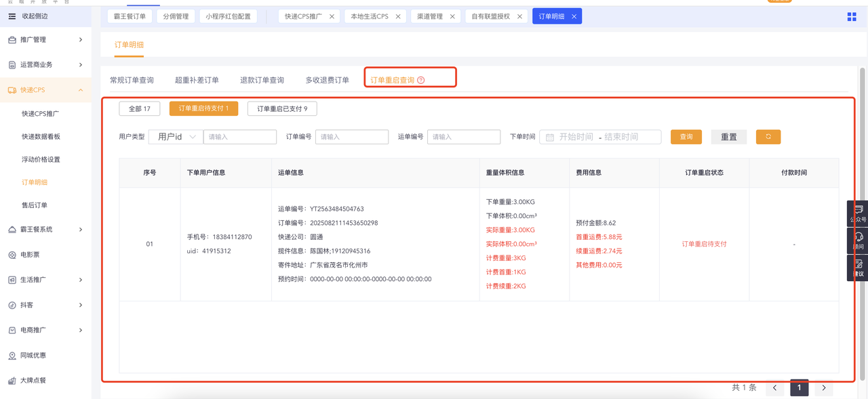This screenshot has height=399, width=868.
Task: Open the 用户id user type dropdown
Action: click(176, 137)
